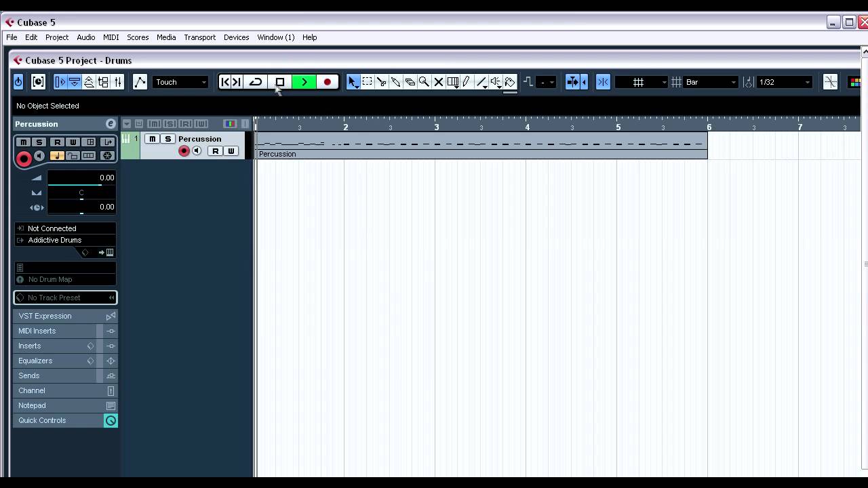Open No Track Preset selector

(65, 298)
